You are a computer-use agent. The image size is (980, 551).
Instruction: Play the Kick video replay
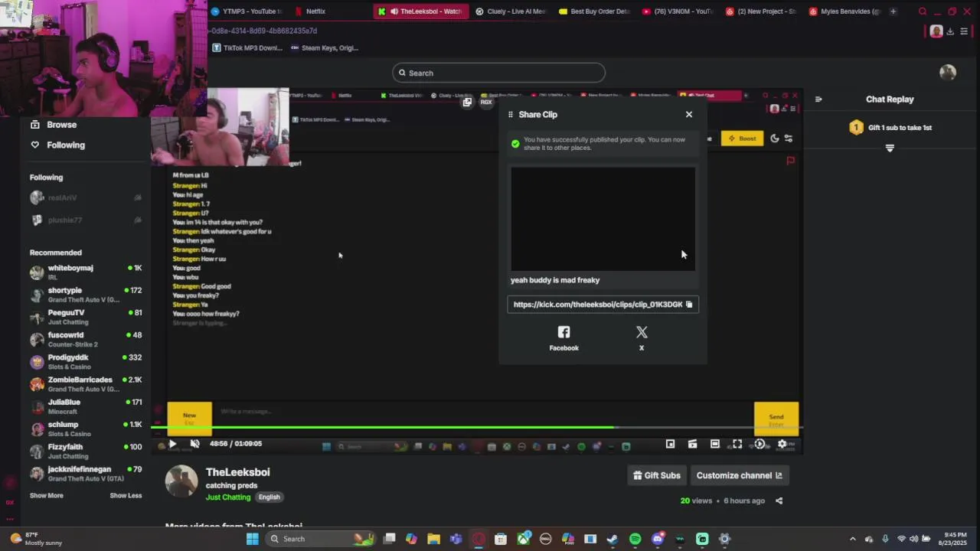coord(172,444)
